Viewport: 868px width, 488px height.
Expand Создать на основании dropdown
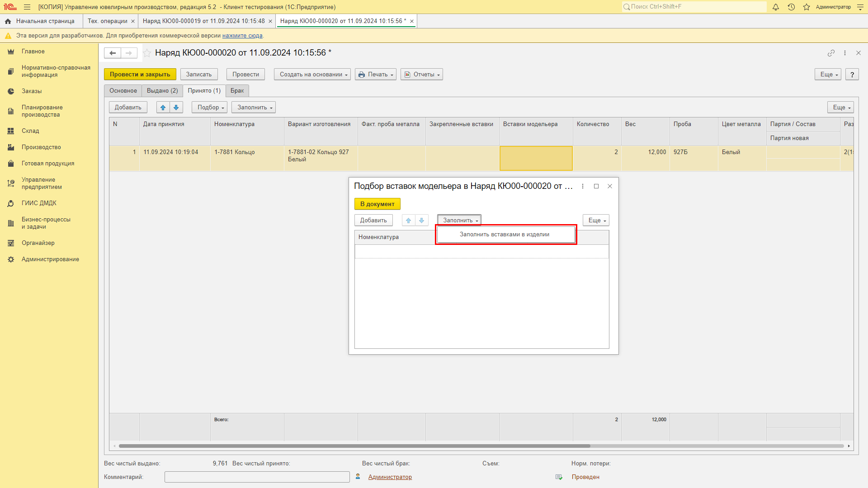coord(312,75)
